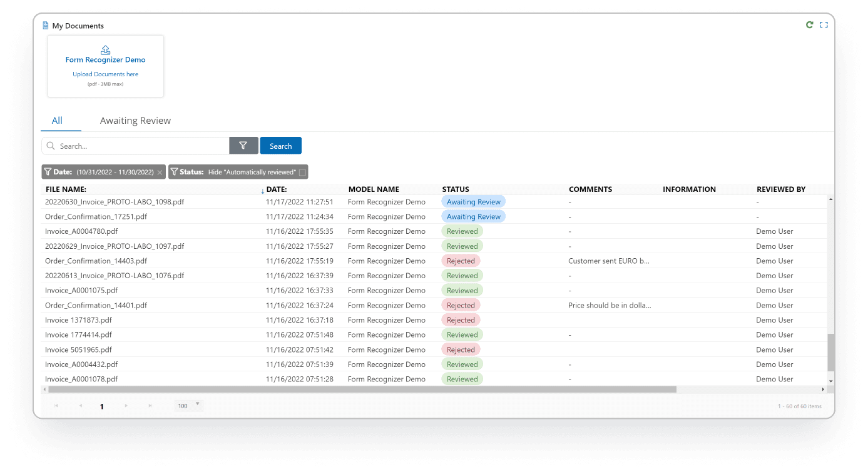Viewport: 868px width, 472px height.
Task: Click the Reviewed status badge on Invoice_A0004780.pdf
Action: 462,231
